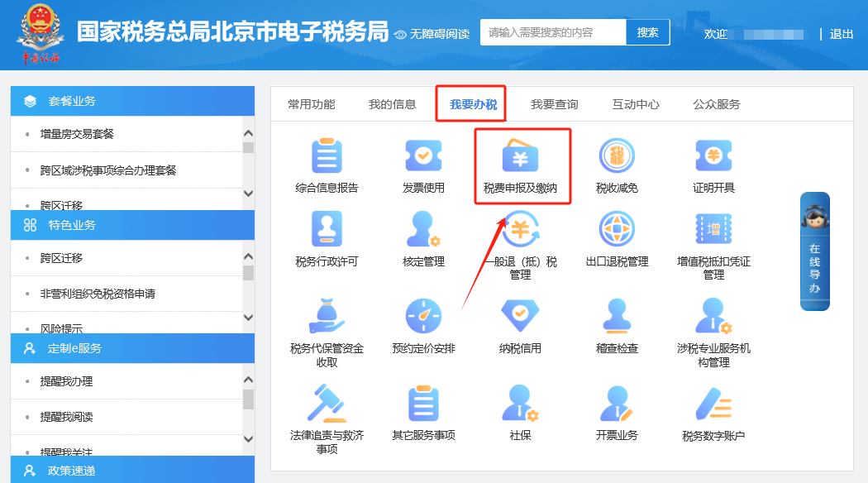Image resolution: width=868 pixels, height=483 pixels.
Task: Open 跨区迁移 under 特色业务
Action: [x=61, y=258]
